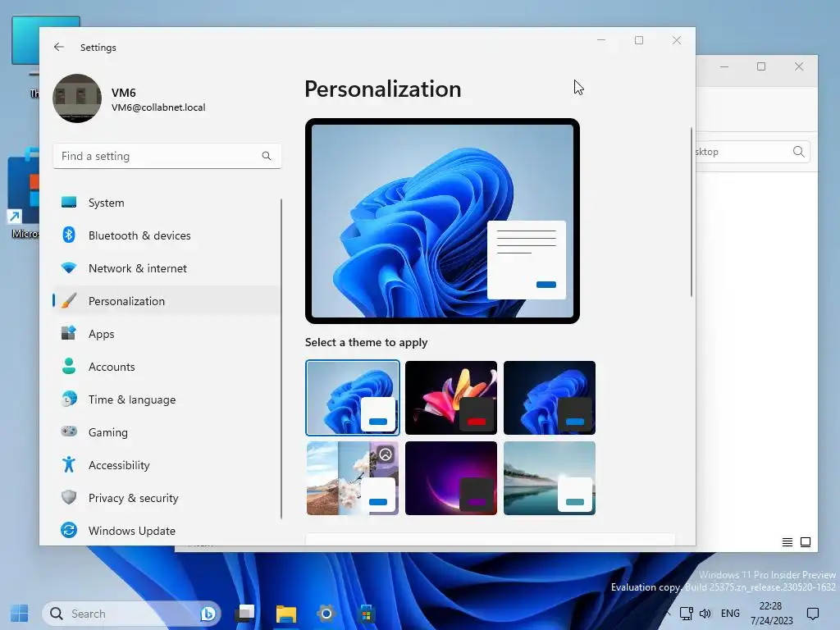This screenshot has width=840, height=630.
Task: Open Bluetooth & devices settings
Action: pyautogui.click(x=167, y=235)
